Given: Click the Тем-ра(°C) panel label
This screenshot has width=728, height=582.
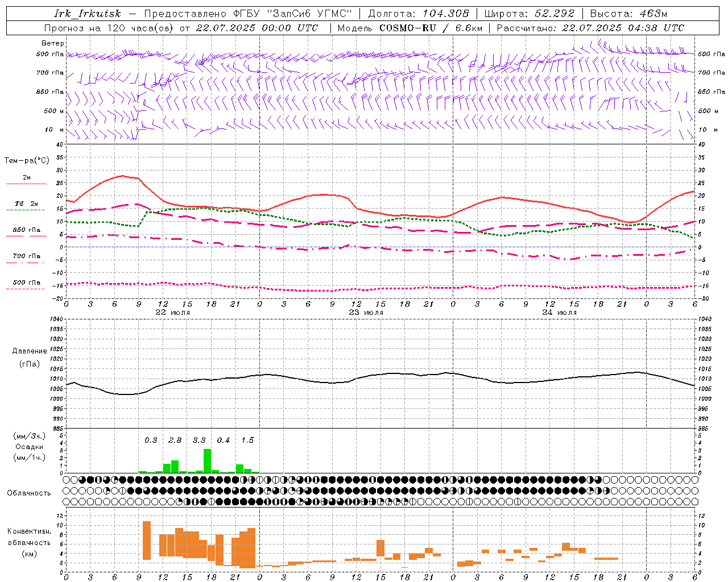Looking at the screenshot, I should [x=27, y=161].
